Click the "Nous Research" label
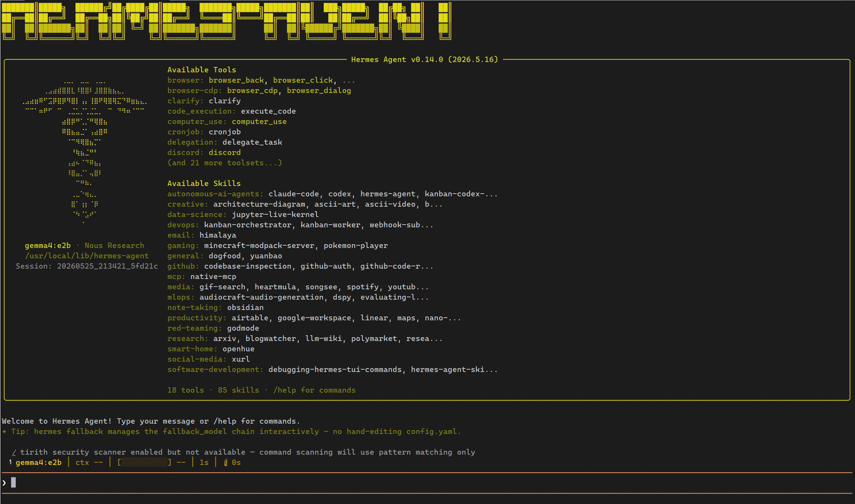 click(115, 245)
